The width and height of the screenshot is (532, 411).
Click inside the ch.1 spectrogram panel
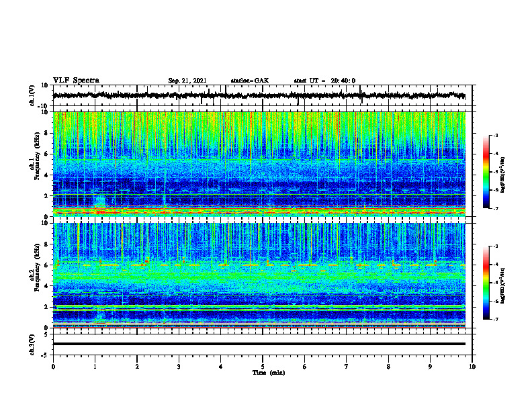pyautogui.click(x=259, y=164)
